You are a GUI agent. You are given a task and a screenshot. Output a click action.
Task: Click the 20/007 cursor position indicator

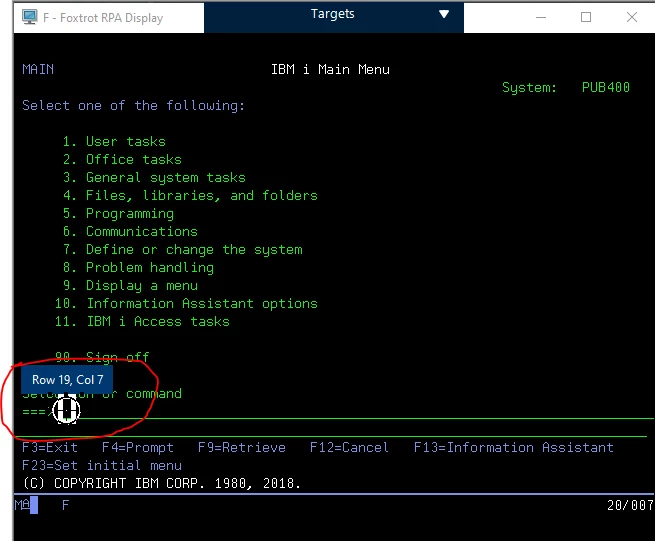pyautogui.click(x=630, y=505)
